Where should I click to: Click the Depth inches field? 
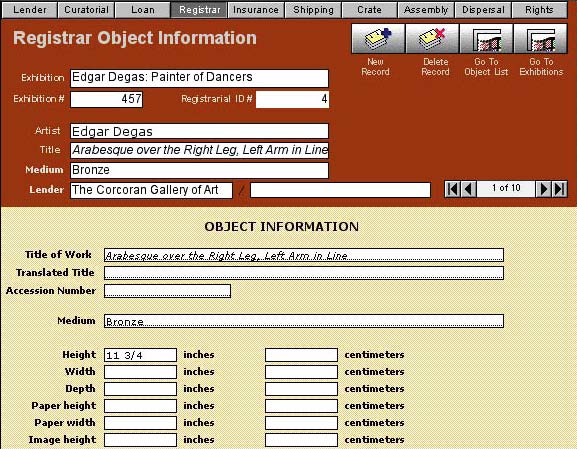[140, 389]
